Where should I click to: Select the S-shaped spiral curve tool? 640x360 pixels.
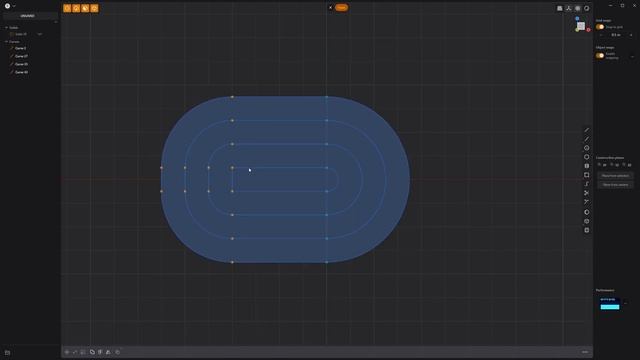tap(587, 184)
